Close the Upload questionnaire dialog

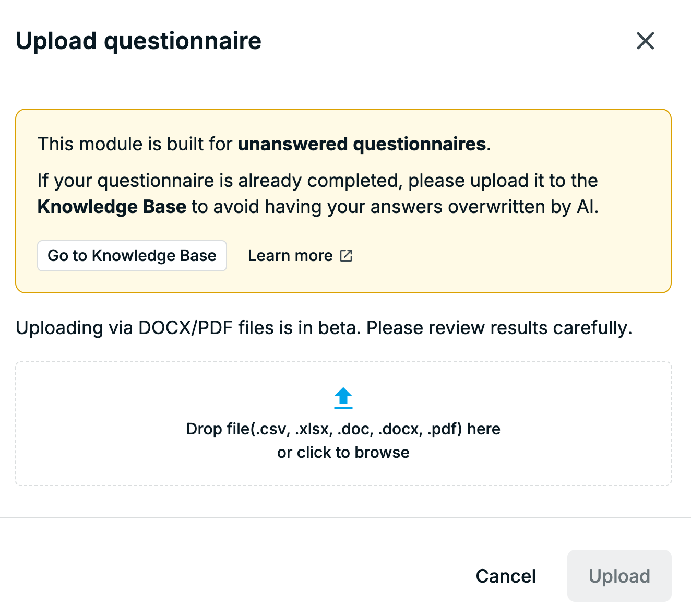tap(646, 41)
